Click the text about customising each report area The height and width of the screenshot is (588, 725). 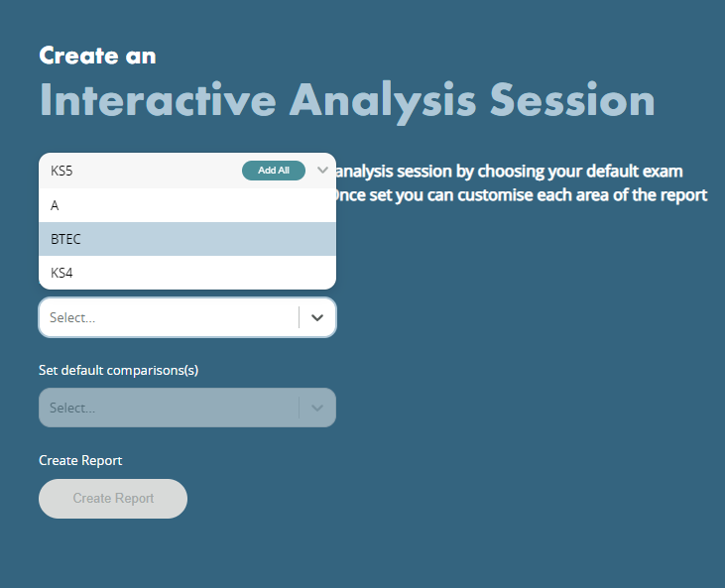pos(520,194)
